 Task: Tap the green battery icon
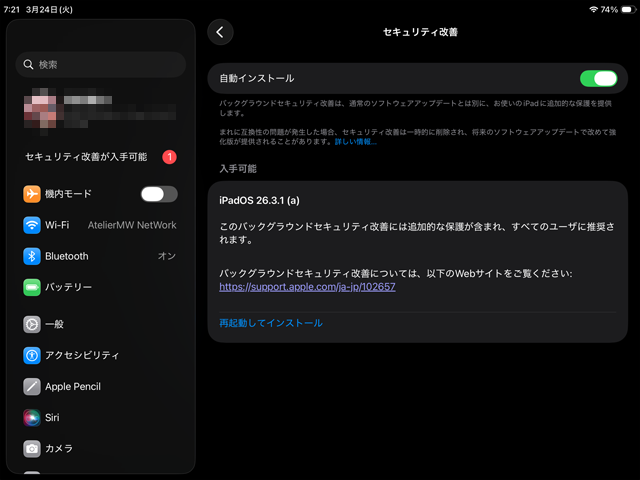[x=32, y=287]
